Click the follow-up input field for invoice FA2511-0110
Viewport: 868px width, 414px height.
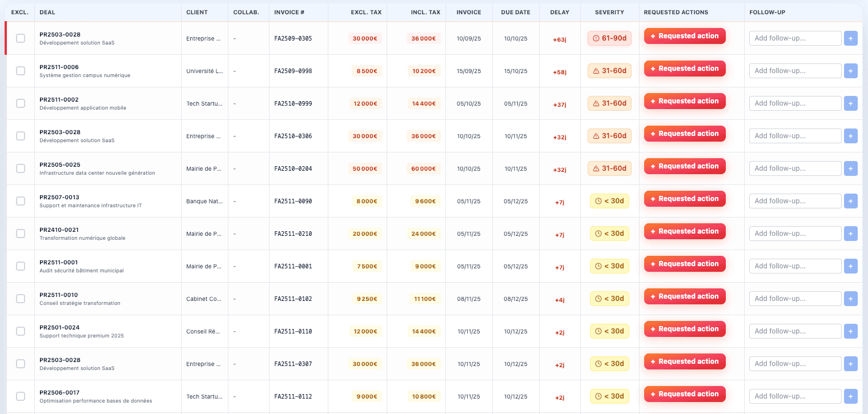coord(795,331)
